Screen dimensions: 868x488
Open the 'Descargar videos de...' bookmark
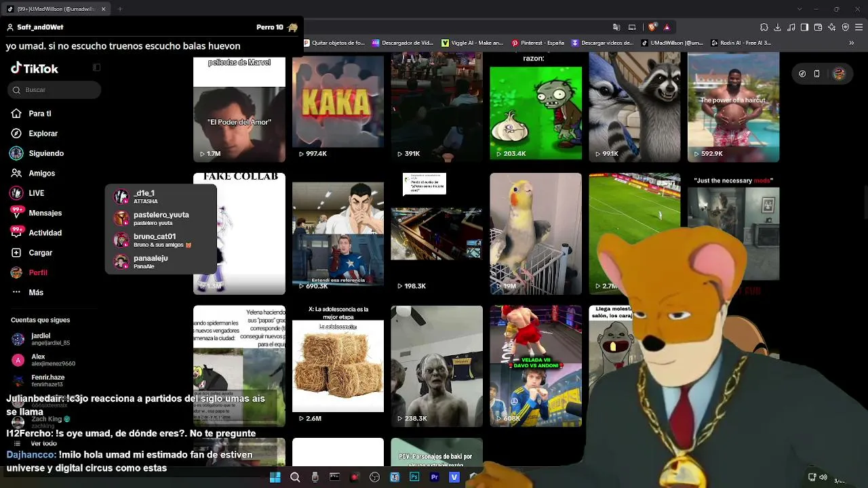603,43
